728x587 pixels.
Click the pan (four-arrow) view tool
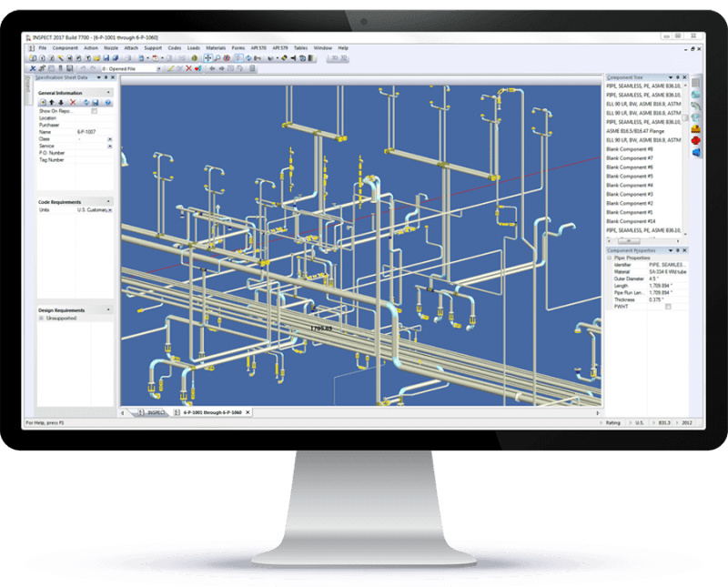(207, 58)
